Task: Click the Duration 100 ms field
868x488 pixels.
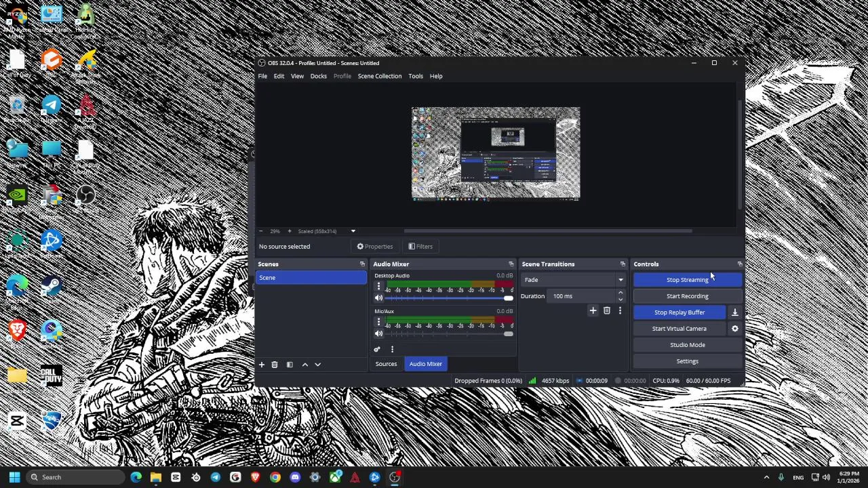Action: (x=582, y=296)
